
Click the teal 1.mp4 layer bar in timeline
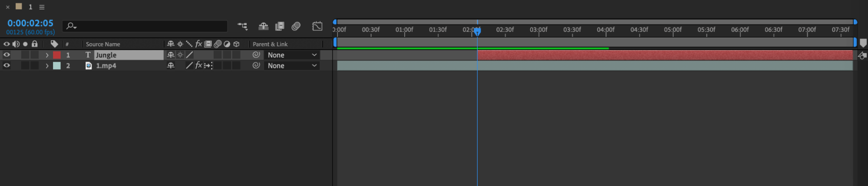595,66
